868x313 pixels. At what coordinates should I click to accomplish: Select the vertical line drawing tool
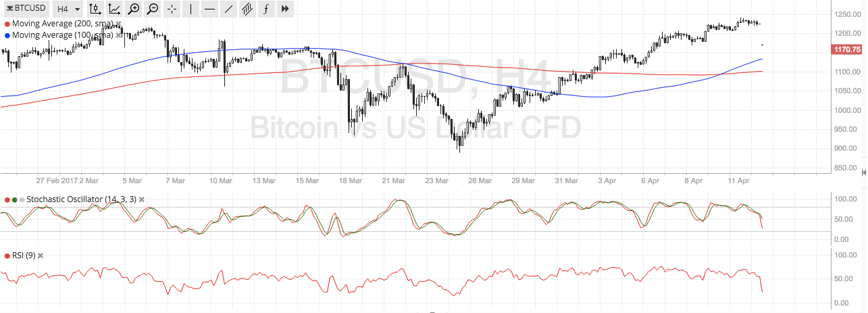(x=190, y=9)
